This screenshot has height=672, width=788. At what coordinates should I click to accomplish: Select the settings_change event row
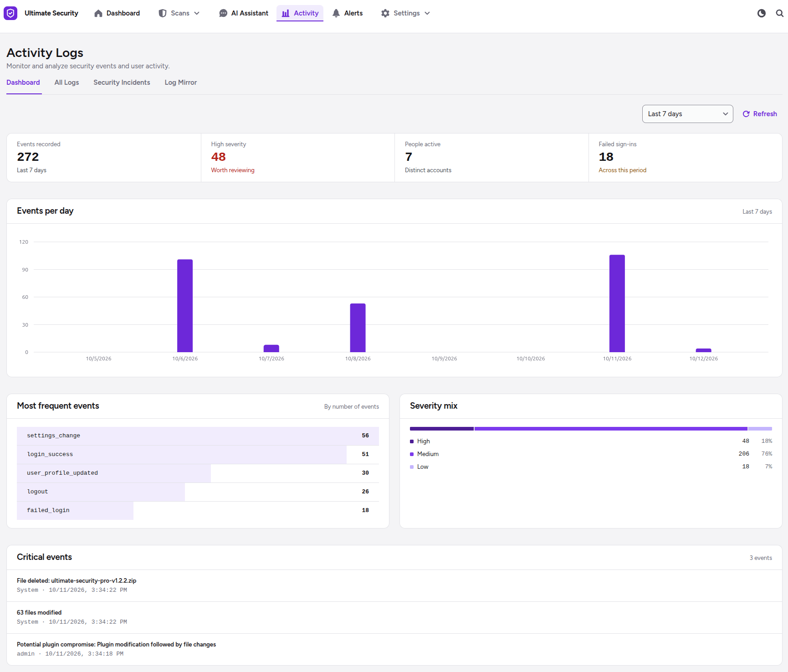click(198, 436)
